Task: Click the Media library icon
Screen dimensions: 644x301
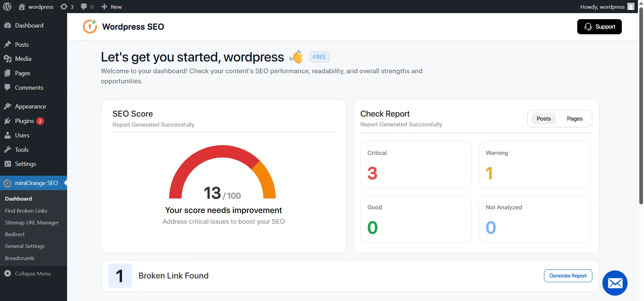Action: pyautogui.click(x=7, y=58)
